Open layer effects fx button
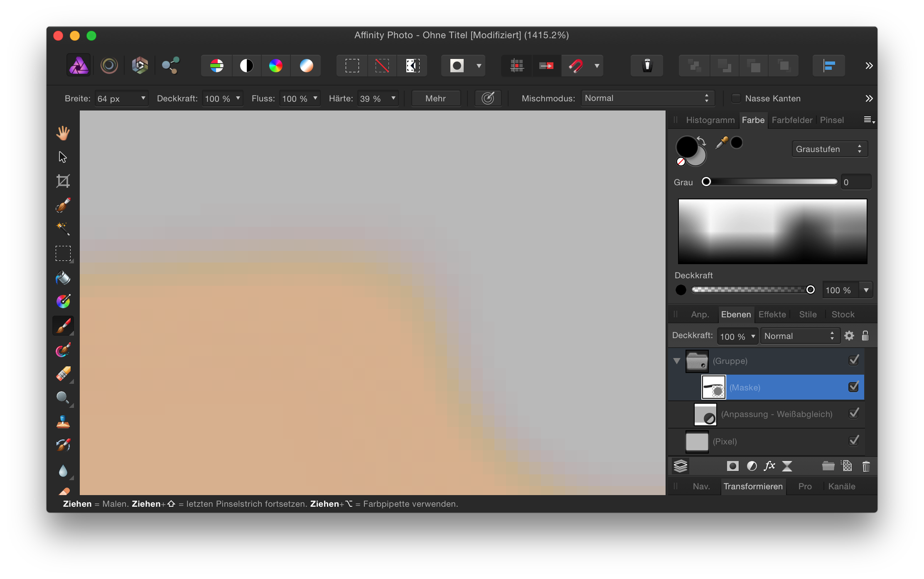Screen dimensions: 924x579 click(x=769, y=466)
